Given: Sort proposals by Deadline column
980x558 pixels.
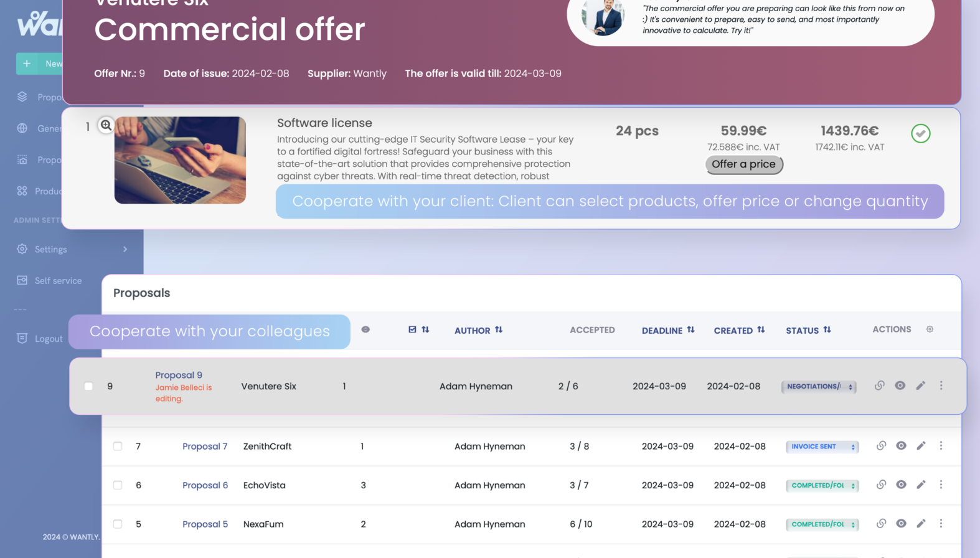Looking at the screenshot, I should [x=667, y=330].
